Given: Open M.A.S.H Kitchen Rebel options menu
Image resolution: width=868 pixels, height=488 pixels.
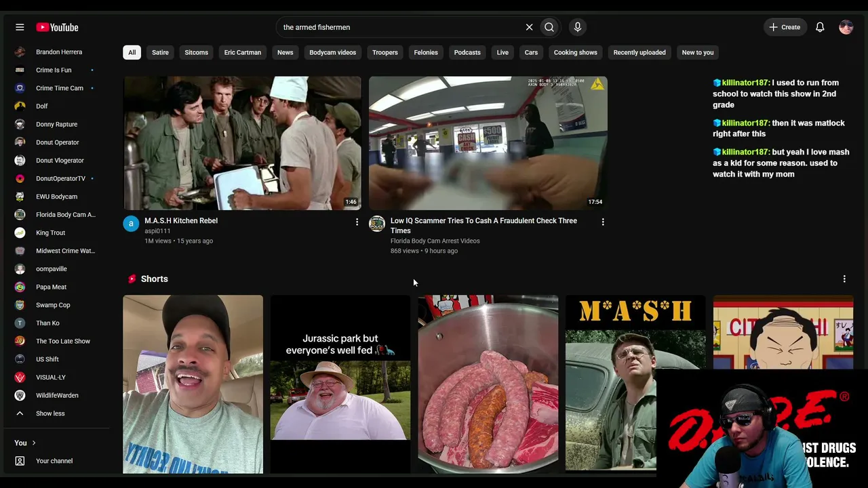Looking at the screenshot, I should pos(357,222).
